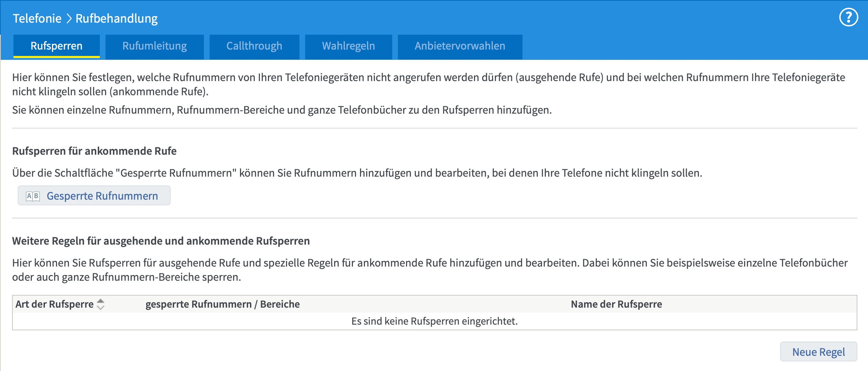Go to the Wahlregeln tab
The height and width of the screenshot is (371, 868).
tap(348, 46)
